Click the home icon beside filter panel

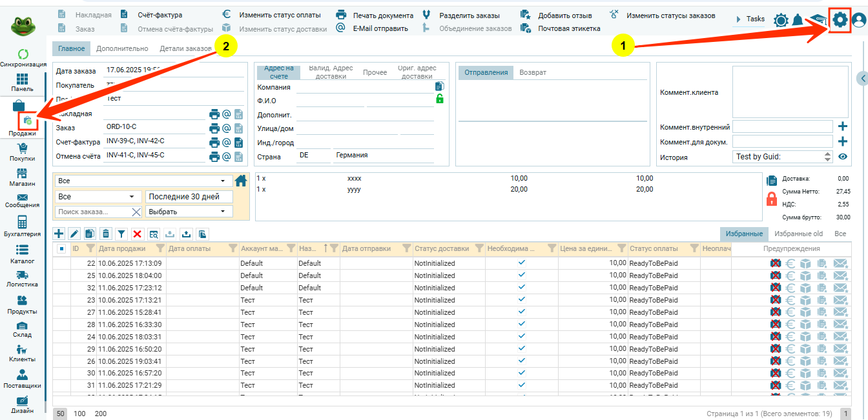tap(241, 181)
